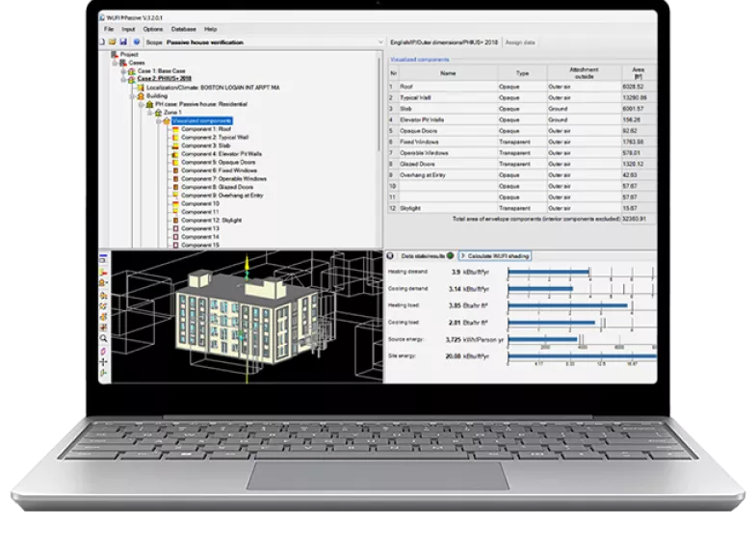Collapse the Case 2: PHIUS+ 2018 node
This screenshot has height=551, width=756.
point(124,80)
